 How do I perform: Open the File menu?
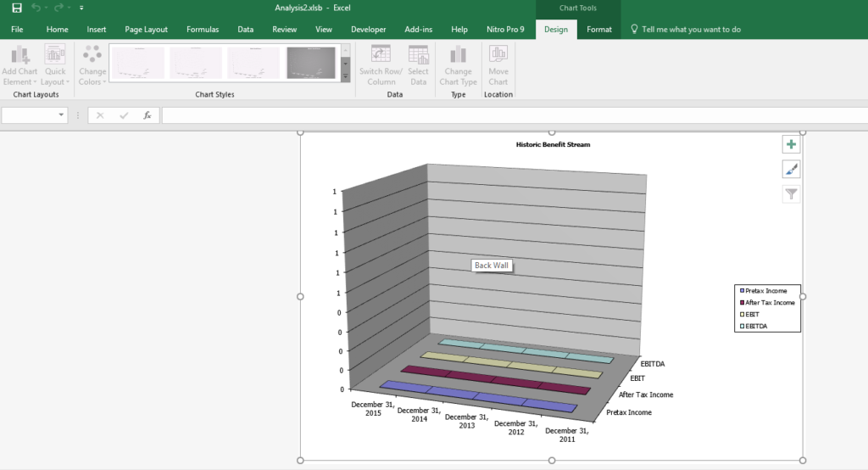click(17, 29)
